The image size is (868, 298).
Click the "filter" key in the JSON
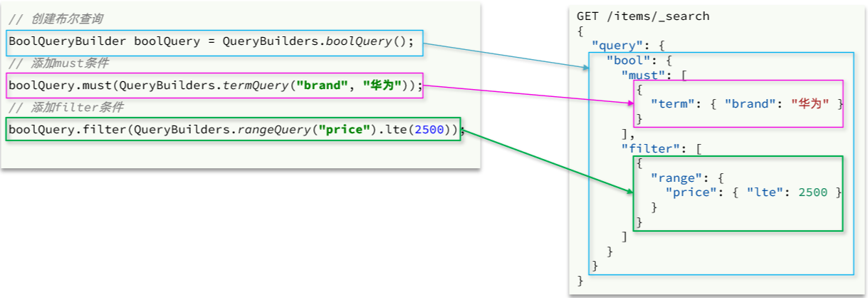(647, 148)
